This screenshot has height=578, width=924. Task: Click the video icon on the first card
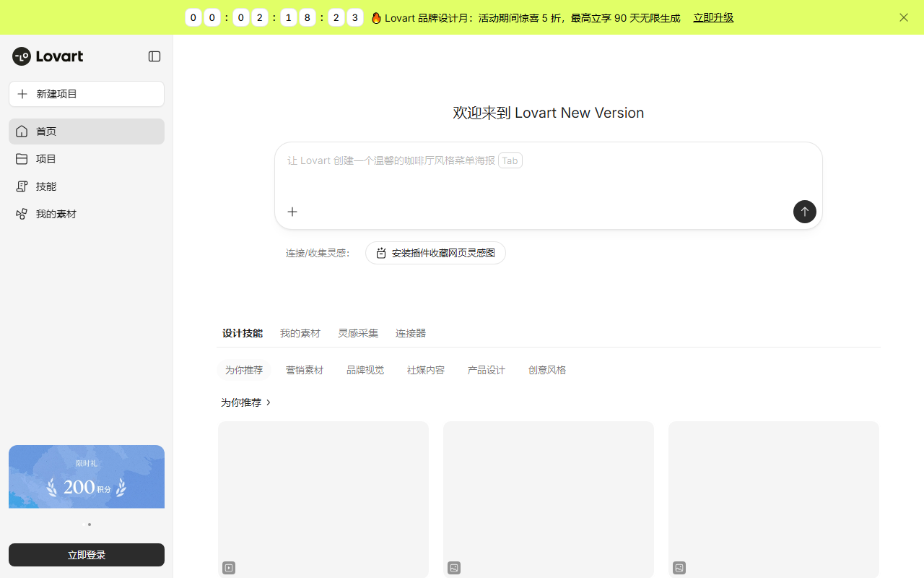coord(229,568)
